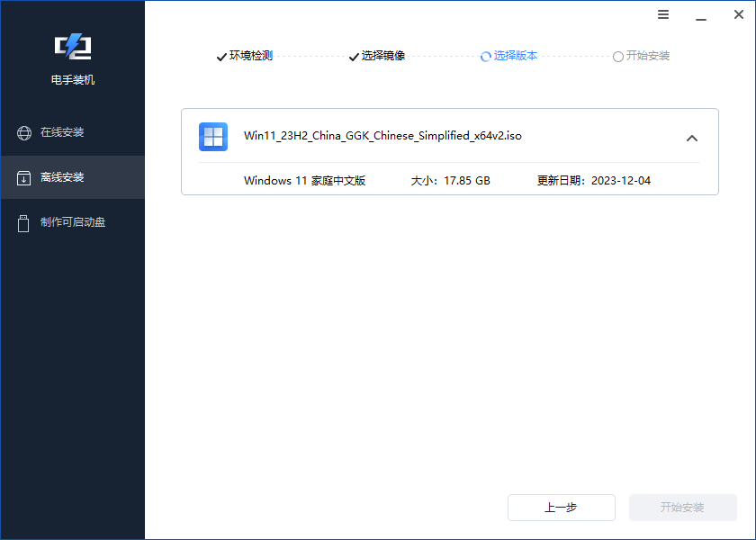
Task: Collapse ISO details with the chevron arrow
Action: point(692,138)
